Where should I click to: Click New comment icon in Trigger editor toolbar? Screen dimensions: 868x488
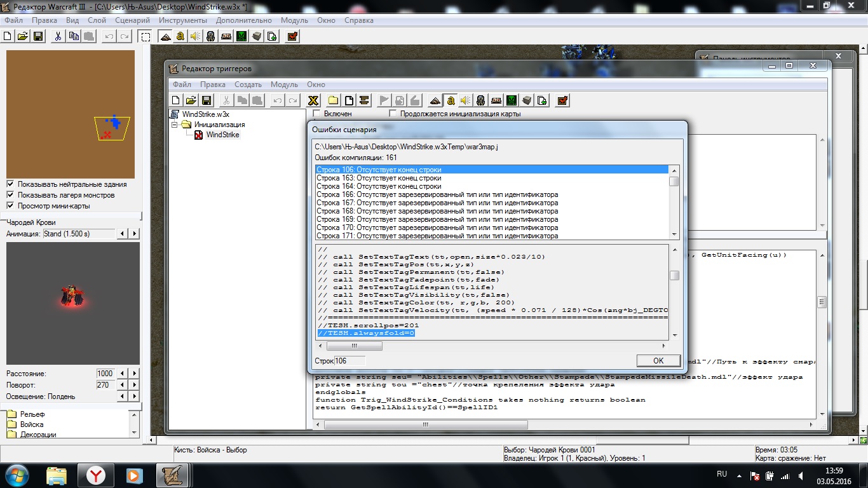point(364,100)
